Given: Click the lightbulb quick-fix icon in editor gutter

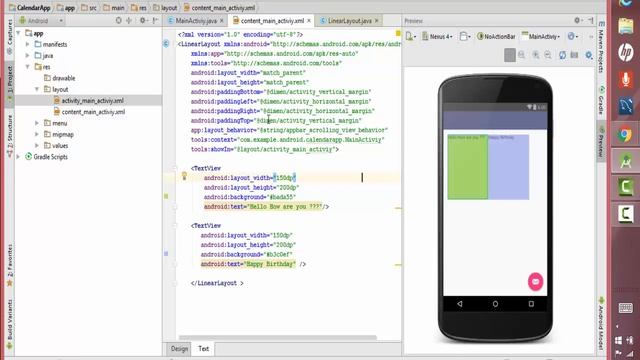Looking at the screenshot, I should pos(184,176).
